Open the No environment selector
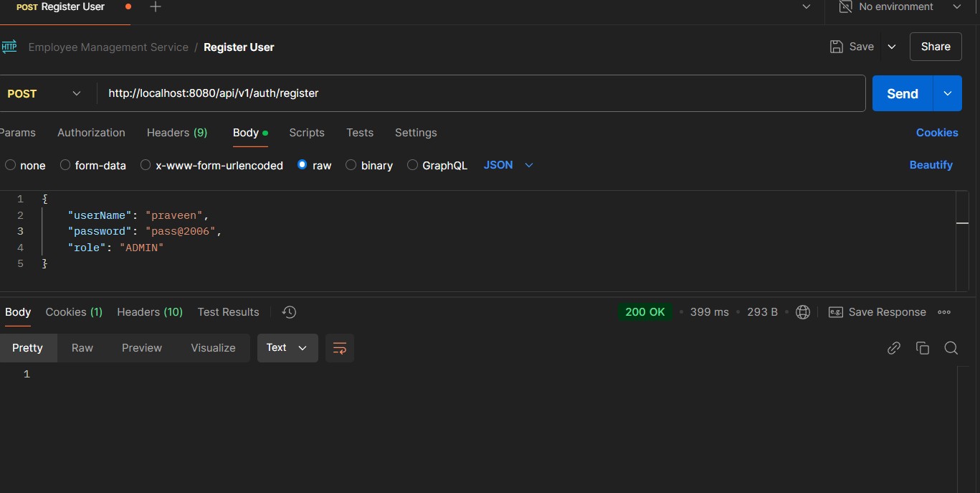Image resolution: width=980 pixels, height=493 pixels. click(x=900, y=6)
